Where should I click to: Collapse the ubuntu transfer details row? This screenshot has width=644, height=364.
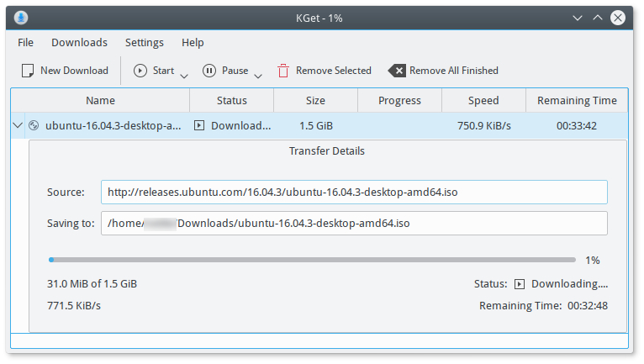coord(18,126)
